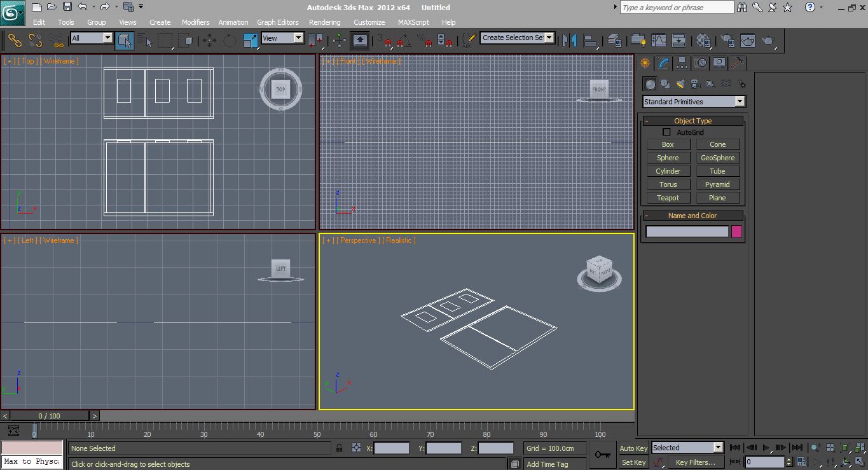
Task: Collapse the Object Type rollout
Action: point(692,121)
